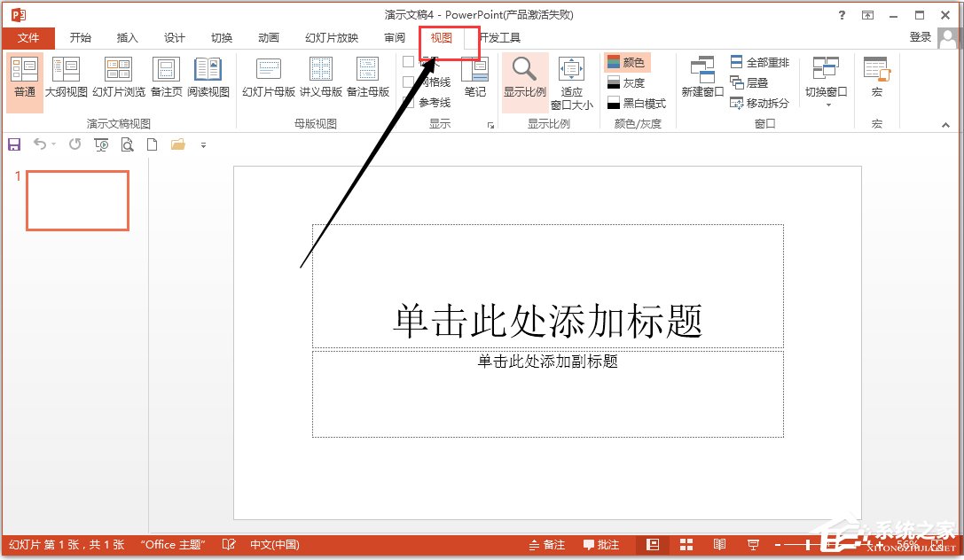Click Reading View icon in status bar
964x560 pixels.
point(719,545)
